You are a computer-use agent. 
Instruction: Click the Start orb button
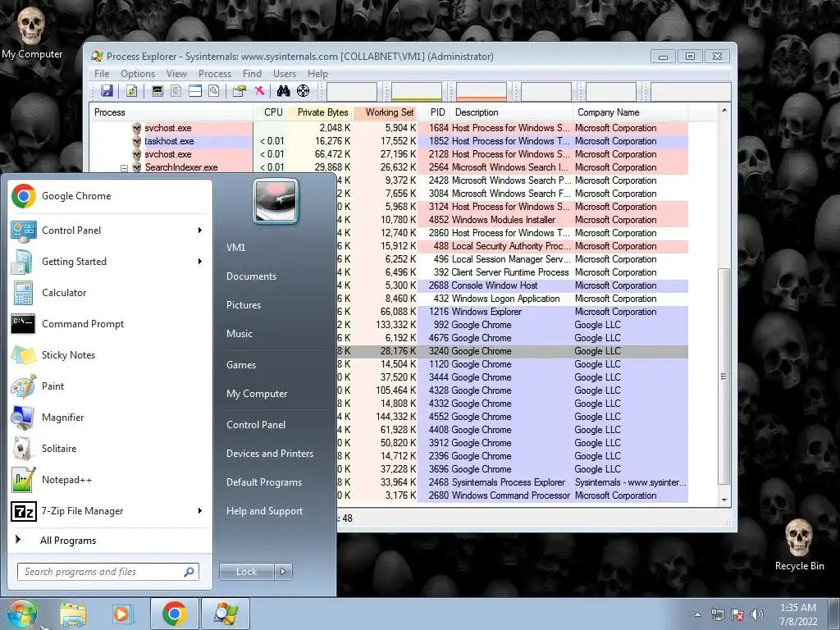point(21,614)
